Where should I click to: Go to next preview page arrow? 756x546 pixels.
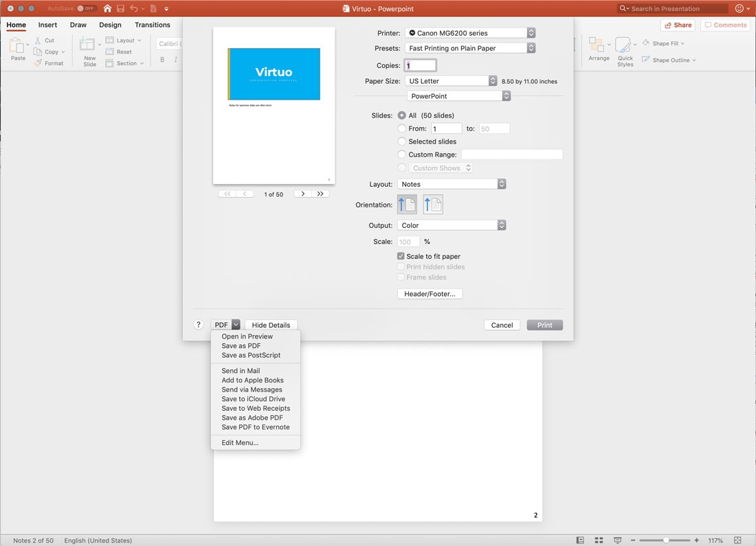coord(303,194)
